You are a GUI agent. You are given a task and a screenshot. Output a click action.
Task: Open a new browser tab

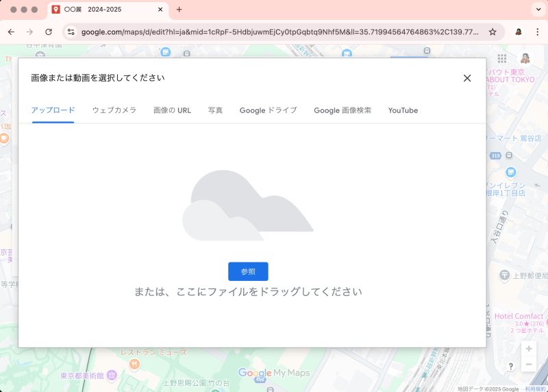point(179,10)
